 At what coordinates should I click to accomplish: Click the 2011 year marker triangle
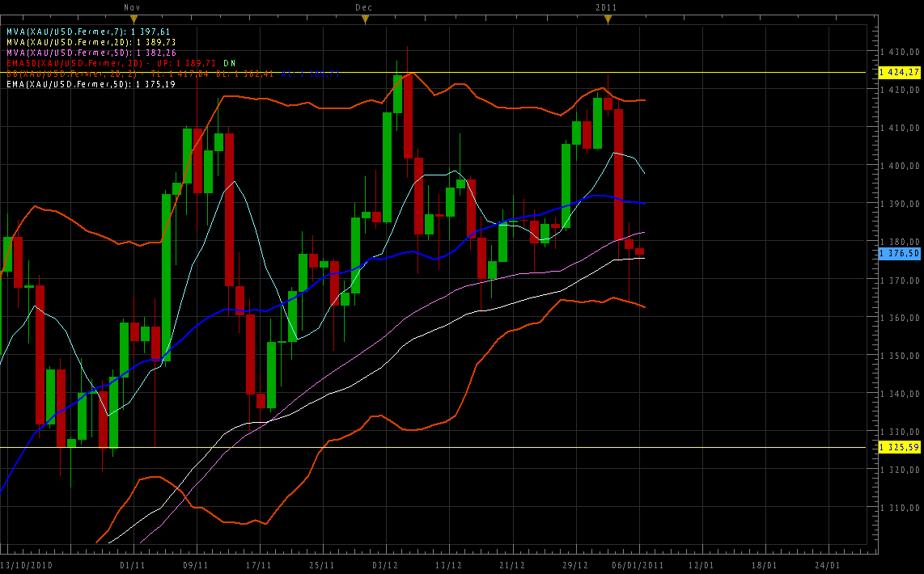click(x=607, y=18)
